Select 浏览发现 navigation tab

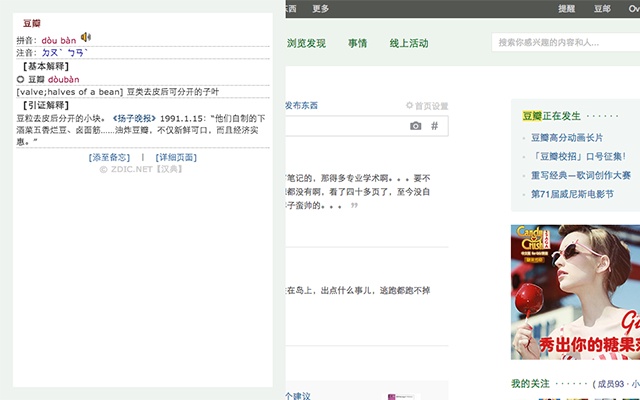[x=306, y=43]
